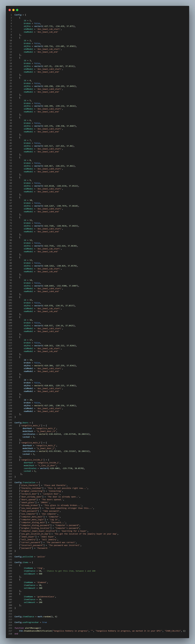
Task: Click the itemName = 'goldennecklace' line
Action: coord(40,597)
